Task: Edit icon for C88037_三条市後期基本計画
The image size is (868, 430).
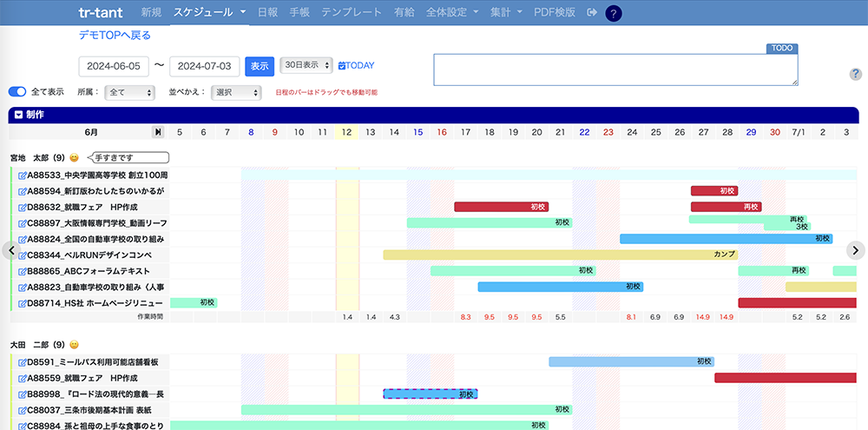Action: click(x=23, y=411)
